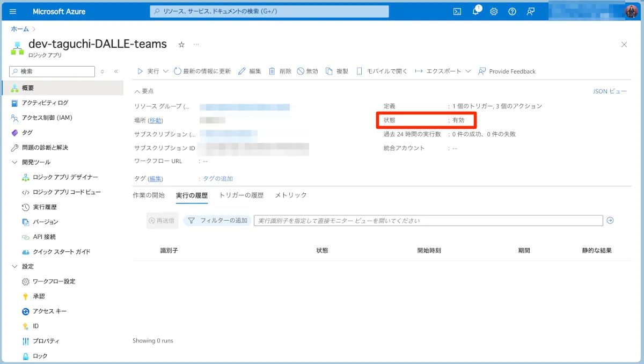The width and height of the screenshot is (644, 364).
Task: Open the portal hamburger menu
Action: pos(13,11)
